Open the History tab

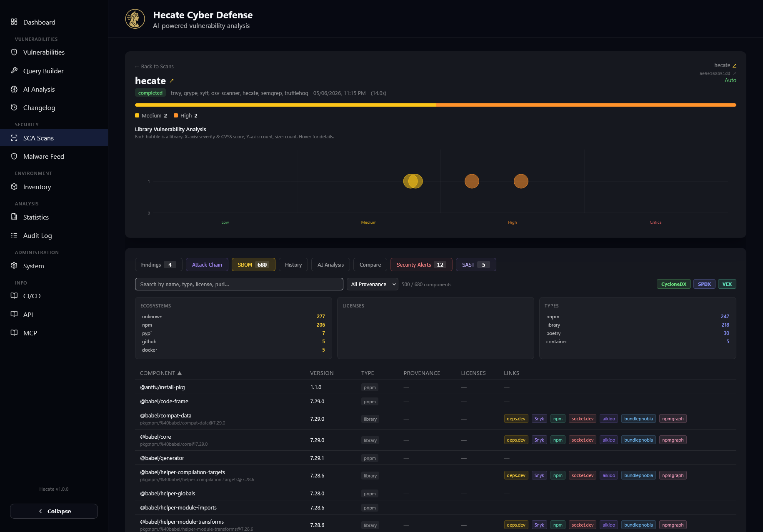point(293,265)
